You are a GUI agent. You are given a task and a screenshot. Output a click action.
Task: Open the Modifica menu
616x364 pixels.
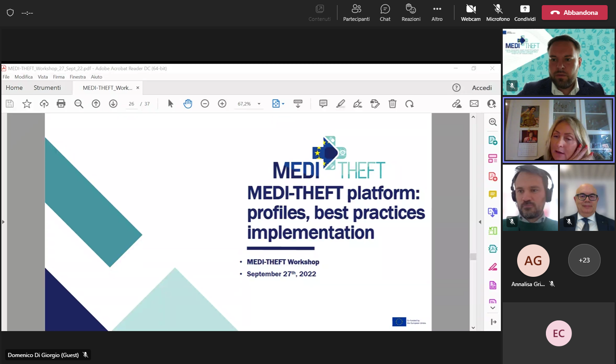pyautogui.click(x=24, y=77)
